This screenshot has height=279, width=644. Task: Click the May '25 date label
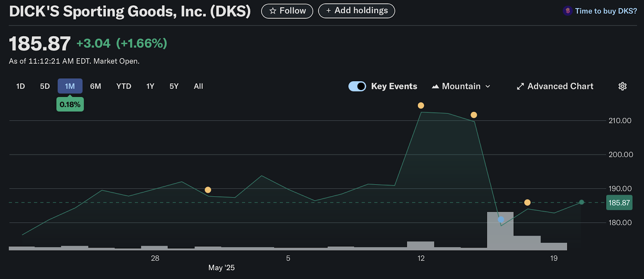(221, 268)
